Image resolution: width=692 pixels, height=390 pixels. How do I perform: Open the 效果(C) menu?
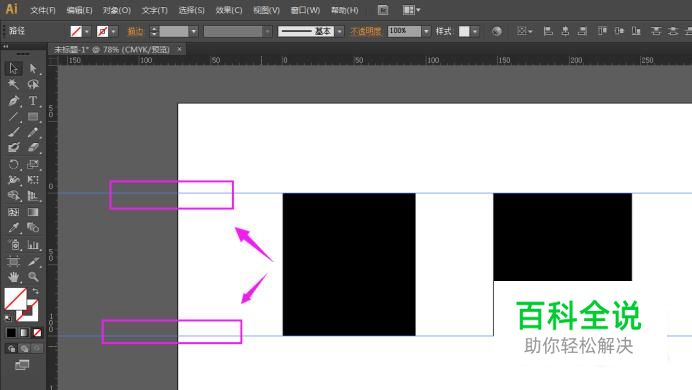[x=229, y=10]
